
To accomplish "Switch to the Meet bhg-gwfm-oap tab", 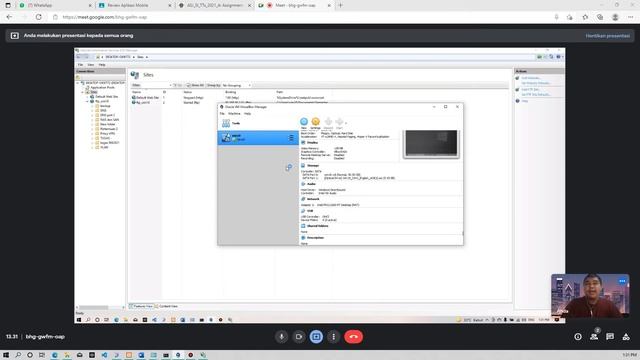I will [294, 5].
